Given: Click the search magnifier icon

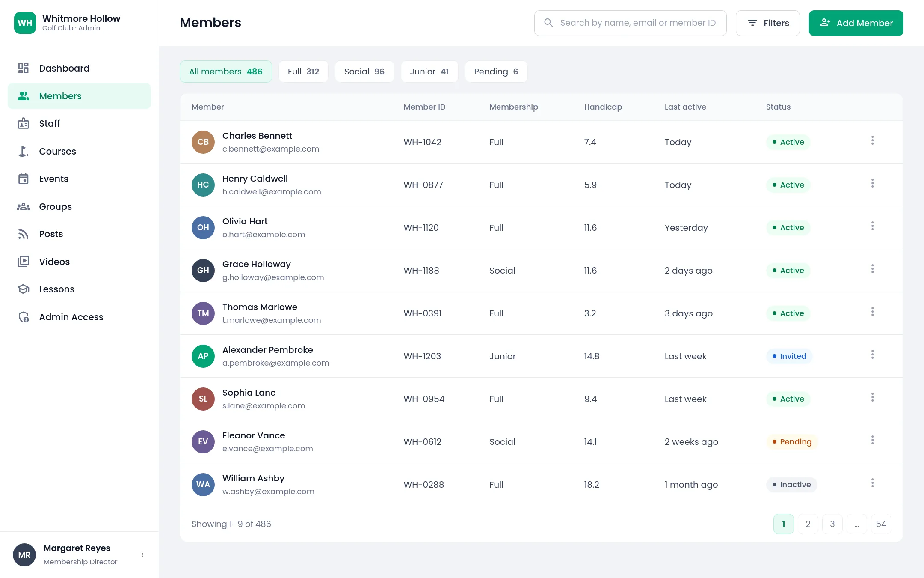Looking at the screenshot, I should pyautogui.click(x=548, y=23).
